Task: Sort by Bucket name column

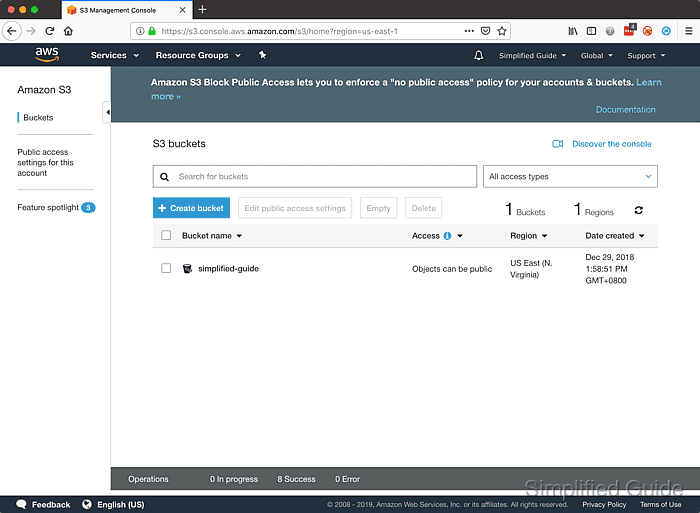Action: pos(212,236)
